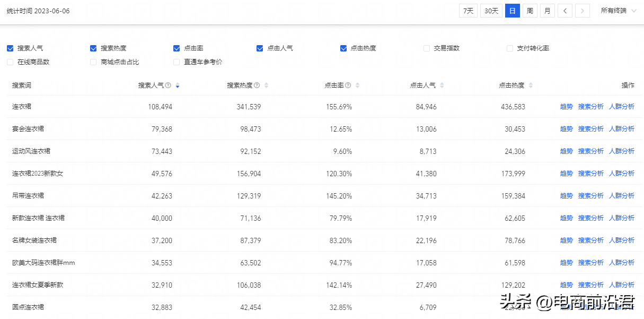Screen dimensions: 644x319
Task: Enable the 支付转化率 checkbox
Action: tap(509, 48)
